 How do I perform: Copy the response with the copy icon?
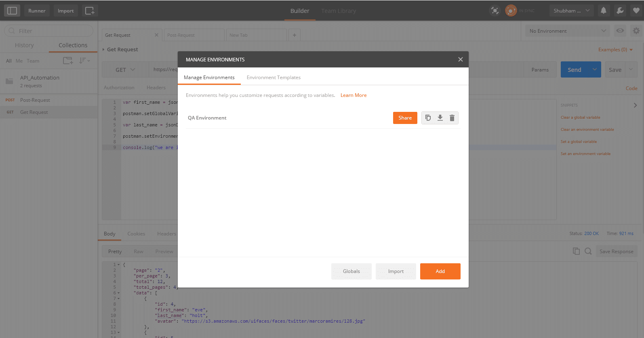click(576, 251)
